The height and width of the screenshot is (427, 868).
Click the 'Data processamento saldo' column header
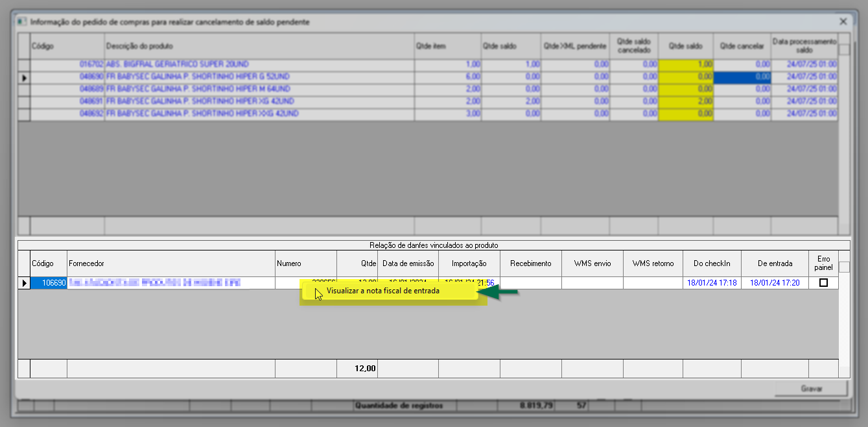804,47
